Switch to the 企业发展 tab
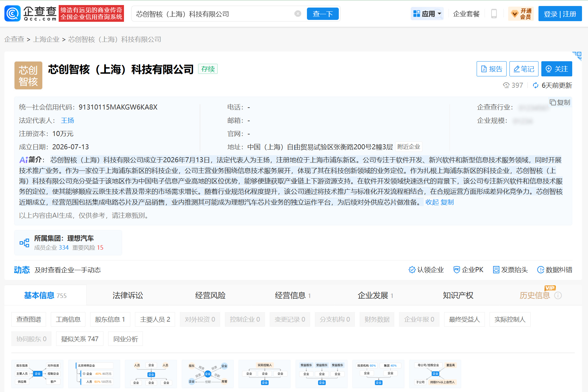This screenshot has width=588, height=392. coord(375,295)
